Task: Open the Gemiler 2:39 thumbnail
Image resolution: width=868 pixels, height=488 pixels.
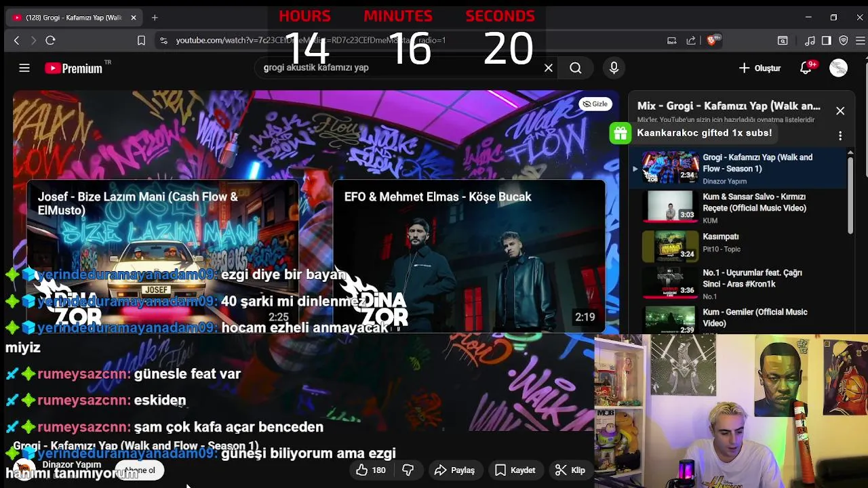Action: (x=670, y=320)
